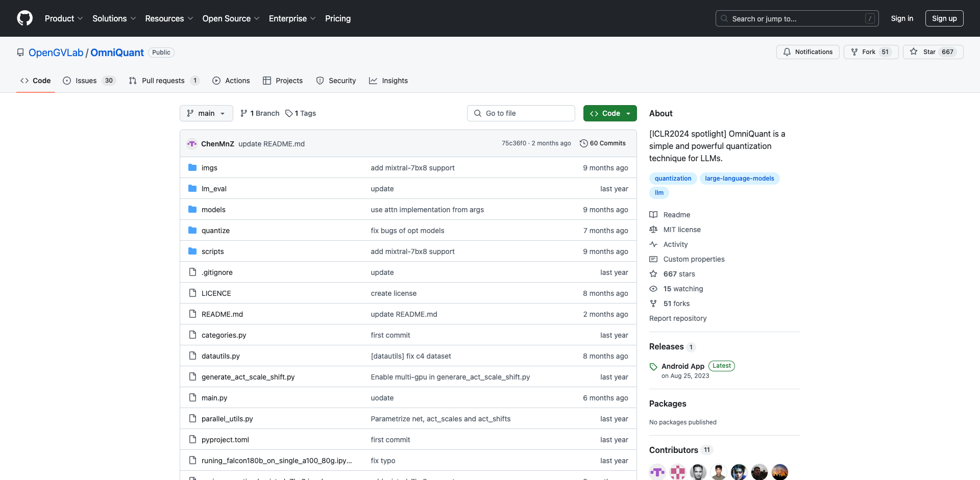Open the models folder icon

point(192,209)
